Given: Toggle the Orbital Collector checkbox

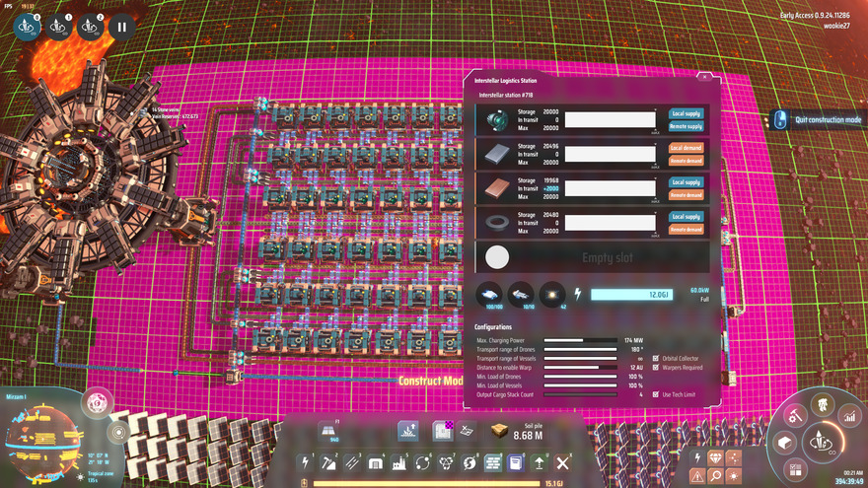Looking at the screenshot, I should coord(654,358).
